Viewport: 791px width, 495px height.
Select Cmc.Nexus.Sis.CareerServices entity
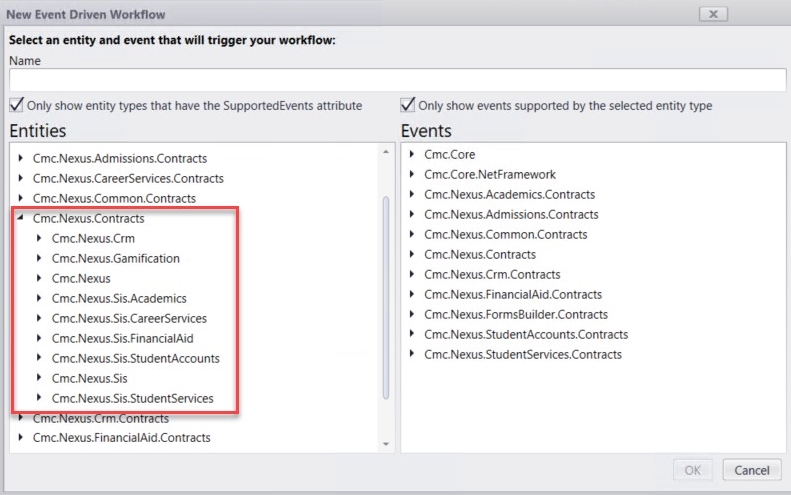click(x=129, y=318)
